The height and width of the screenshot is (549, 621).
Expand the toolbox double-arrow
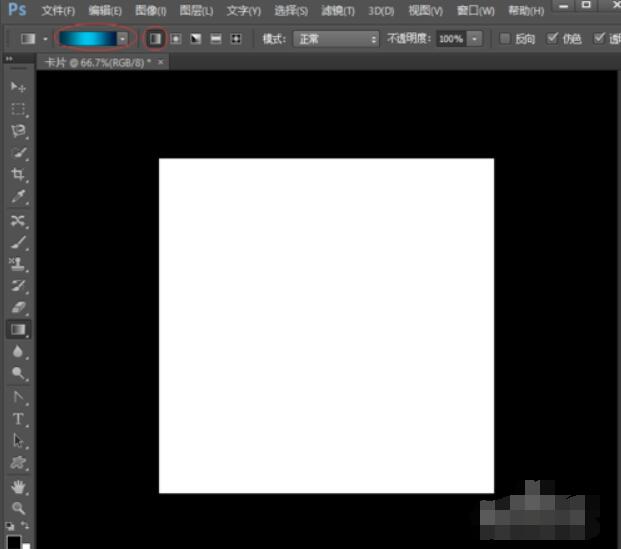(x=9, y=59)
